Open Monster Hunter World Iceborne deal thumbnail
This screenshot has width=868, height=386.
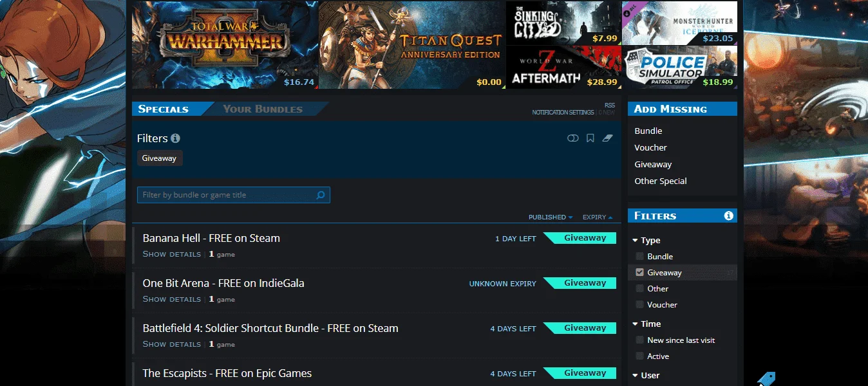(680, 23)
